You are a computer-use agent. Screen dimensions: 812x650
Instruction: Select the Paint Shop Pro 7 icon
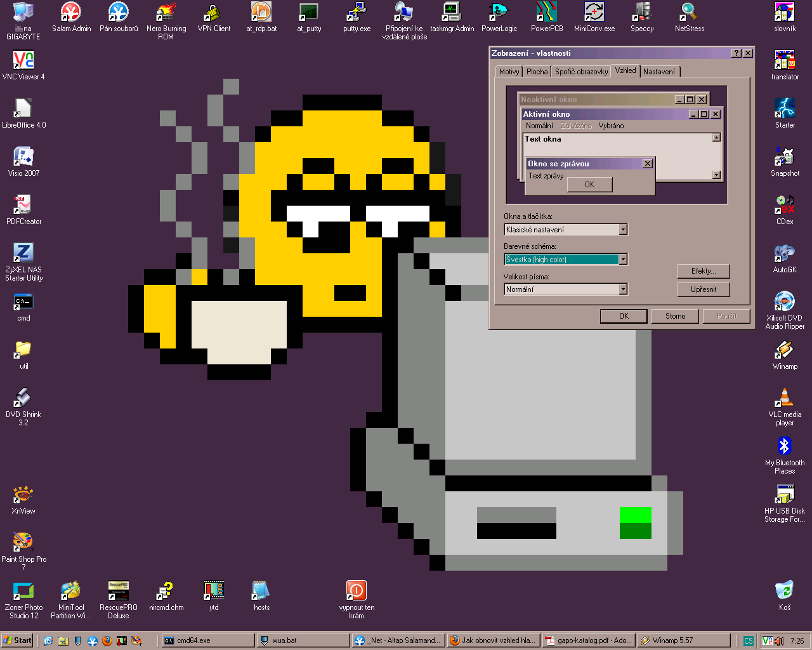point(23,552)
